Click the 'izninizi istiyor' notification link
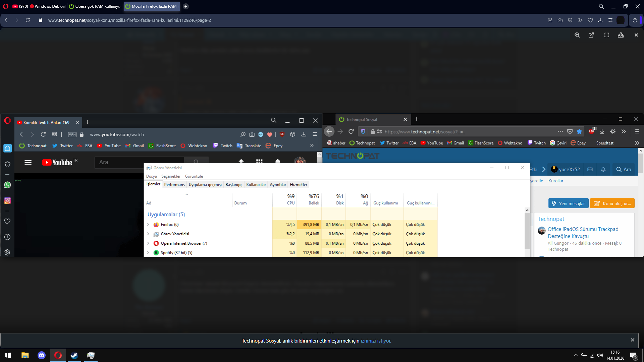 (375, 341)
